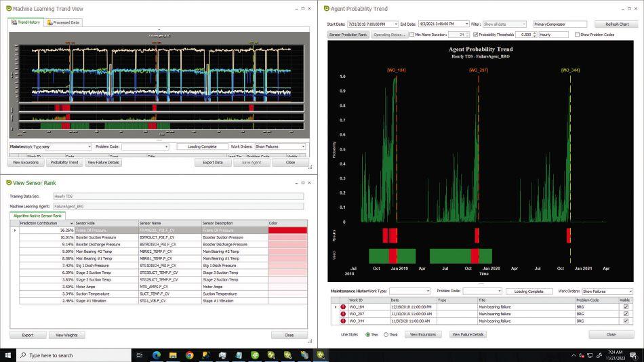Open File Explorer from the taskbar
Image resolution: width=644 pixels, height=362 pixels.
click(173, 355)
